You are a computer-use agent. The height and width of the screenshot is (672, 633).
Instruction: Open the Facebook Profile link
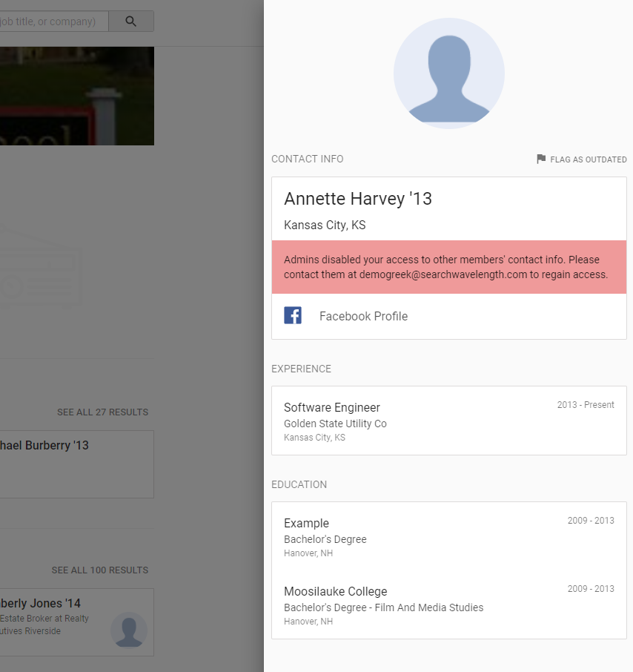[x=363, y=316]
